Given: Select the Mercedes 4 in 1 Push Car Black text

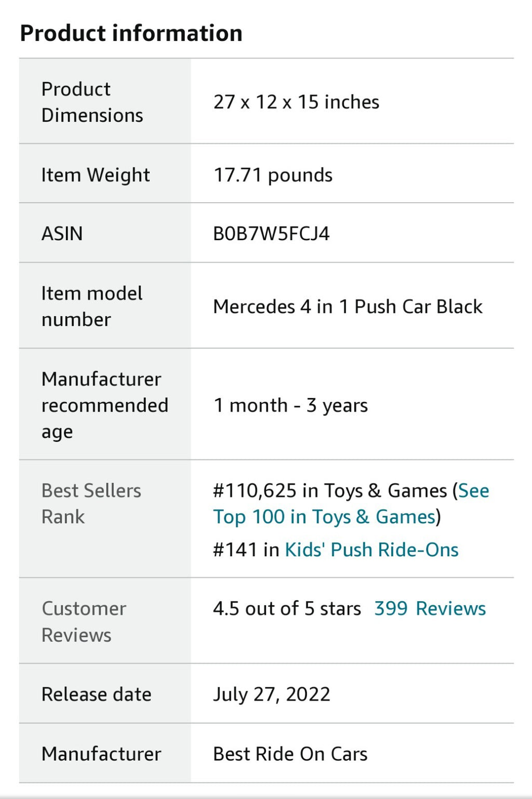Looking at the screenshot, I should pyautogui.click(x=348, y=306).
